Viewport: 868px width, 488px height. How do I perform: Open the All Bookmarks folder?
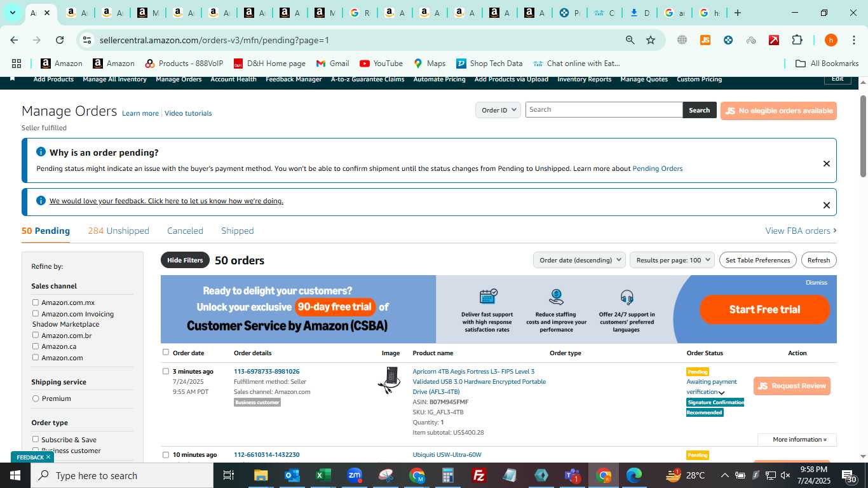[x=827, y=64]
